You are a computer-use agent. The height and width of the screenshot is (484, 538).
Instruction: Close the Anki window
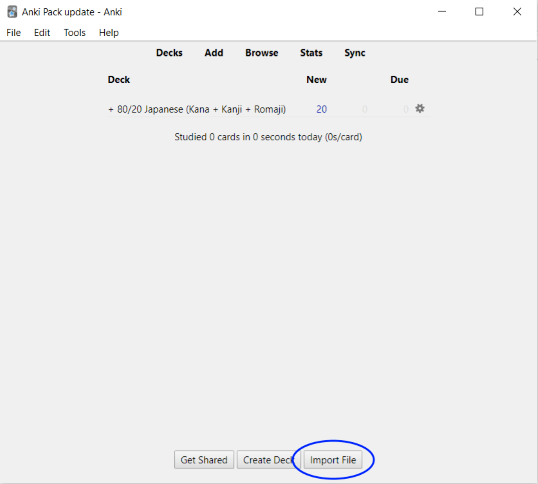[517, 12]
